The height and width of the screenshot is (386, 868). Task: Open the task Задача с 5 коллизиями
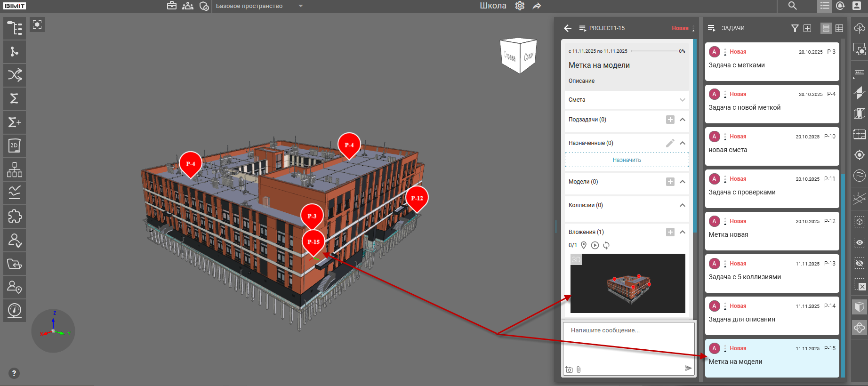(x=772, y=273)
